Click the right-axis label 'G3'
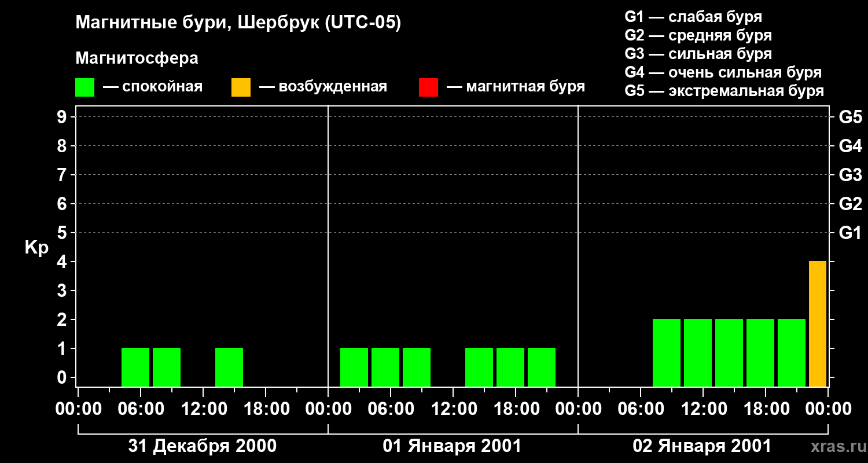Screen dimensions: 868x463 [850, 175]
